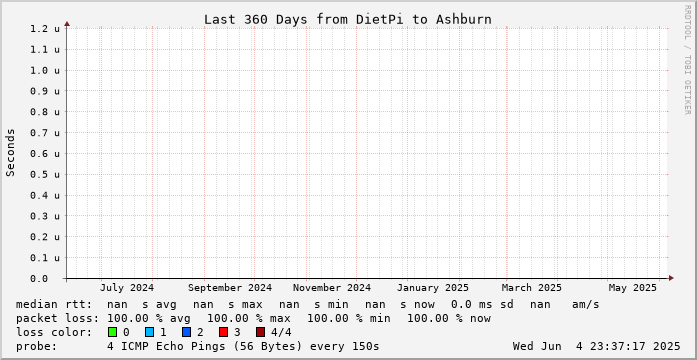The height and width of the screenshot is (360, 697).
Task: Click the RRDTOOL / TOBI OETIKER watermark
Action: coord(687,60)
